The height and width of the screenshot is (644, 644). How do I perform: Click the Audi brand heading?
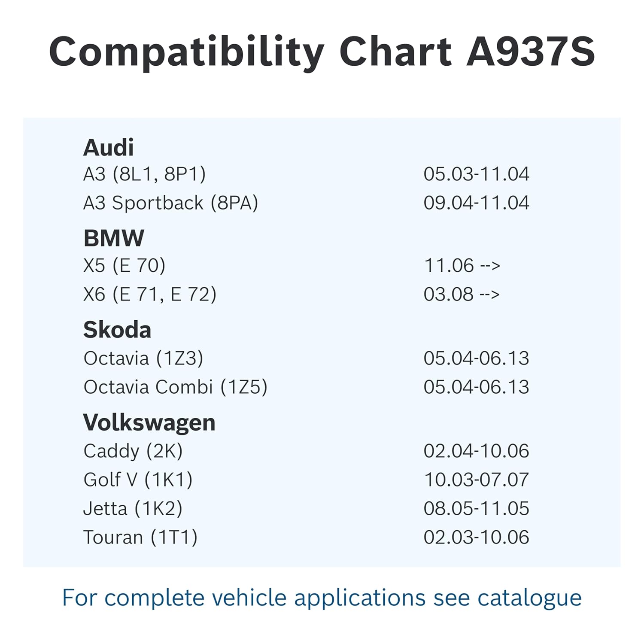pyautogui.click(x=108, y=148)
